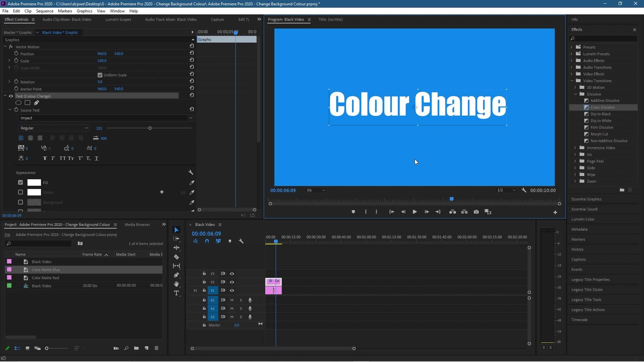The width and height of the screenshot is (644, 362).
Task: Create ellipse mask for the text layer
Action: pos(18,103)
